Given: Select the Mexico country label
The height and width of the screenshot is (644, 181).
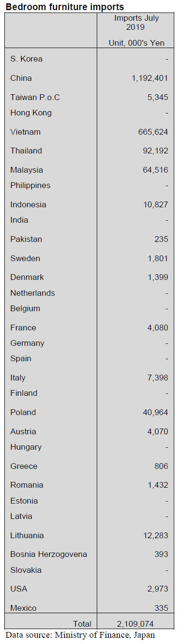Looking at the screenshot, I should tap(23, 608).
